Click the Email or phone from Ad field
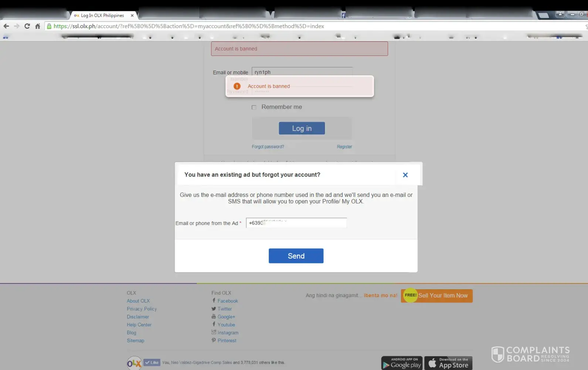This screenshot has height=370, width=588. 296,223
